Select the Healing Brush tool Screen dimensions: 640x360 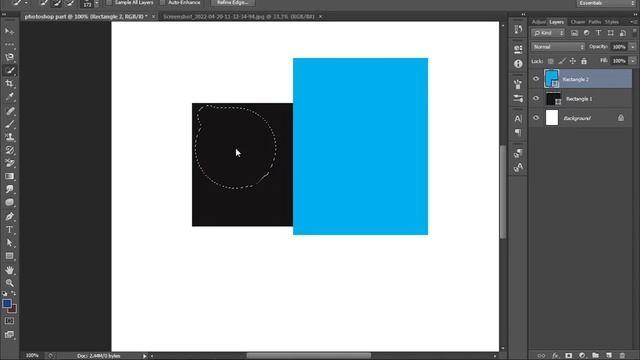pos(9,111)
